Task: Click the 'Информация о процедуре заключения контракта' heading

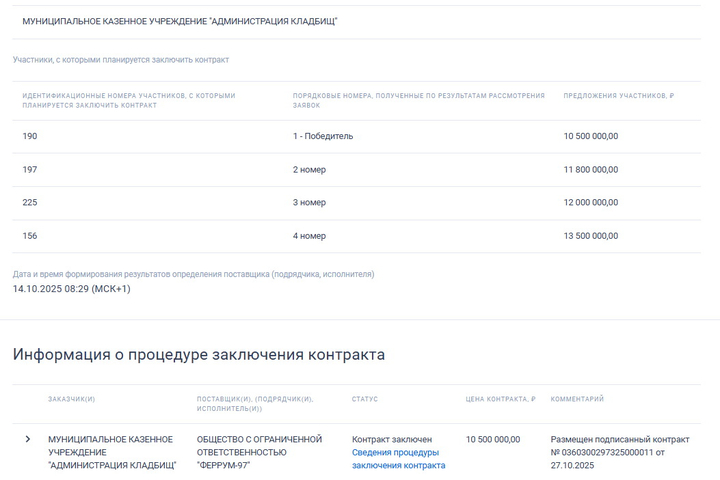Action: click(x=198, y=355)
